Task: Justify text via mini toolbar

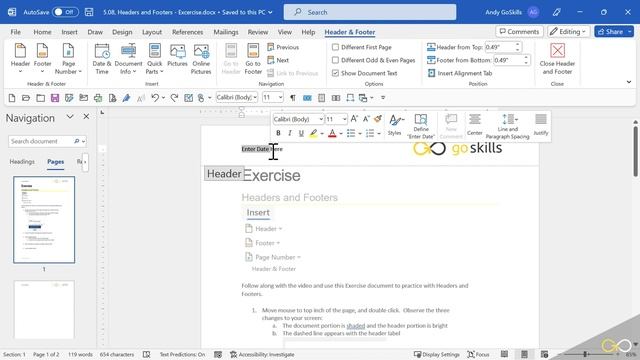Action: 541,125
